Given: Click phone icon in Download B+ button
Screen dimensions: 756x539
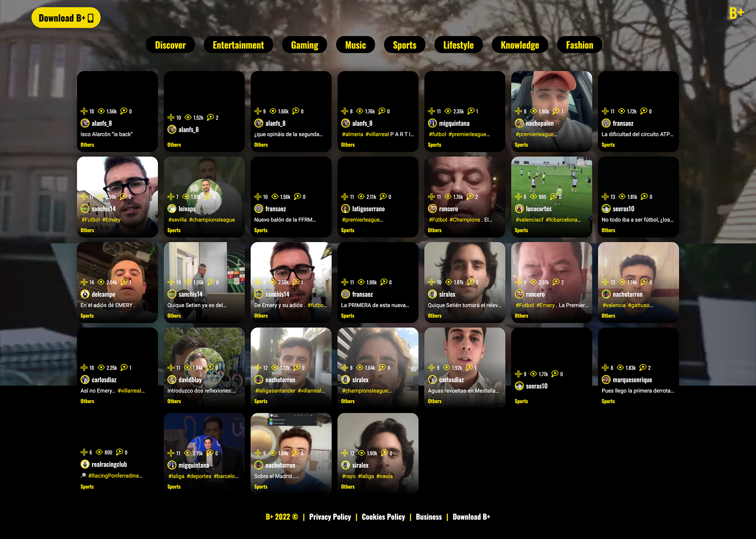Looking at the screenshot, I should [91, 18].
